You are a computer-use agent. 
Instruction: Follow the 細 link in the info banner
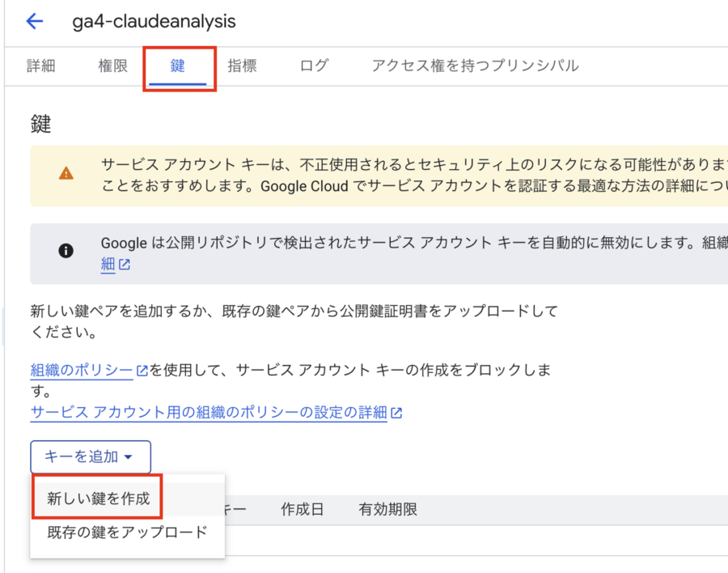[x=108, y=265]
